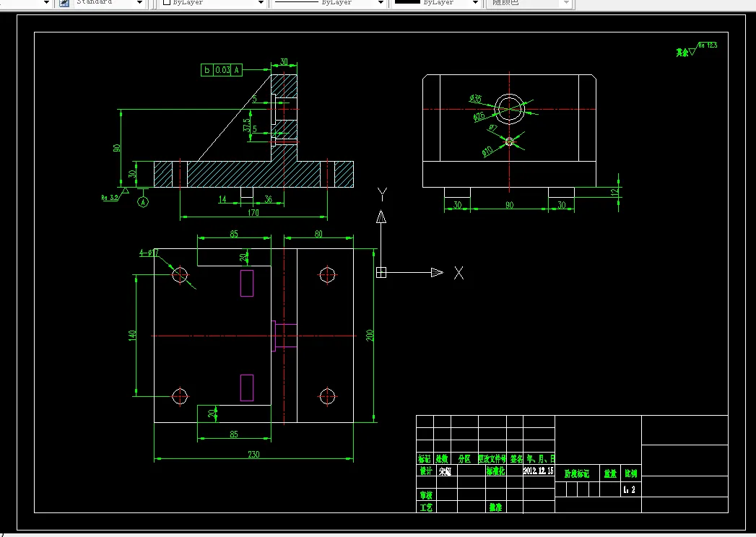756x537 pixels.
Task: Select the 200 dimension text
Action: pyautogui.click(x=370, y=336)
